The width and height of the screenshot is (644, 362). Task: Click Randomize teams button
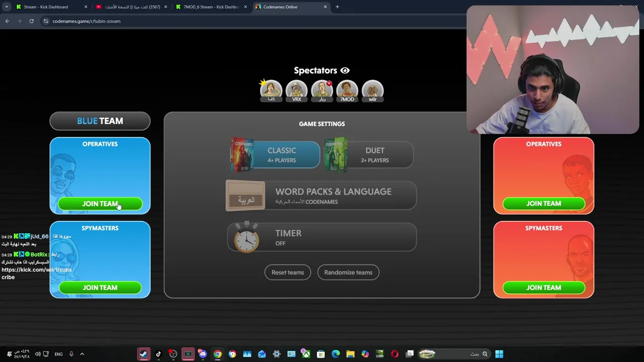pos(348,273)
